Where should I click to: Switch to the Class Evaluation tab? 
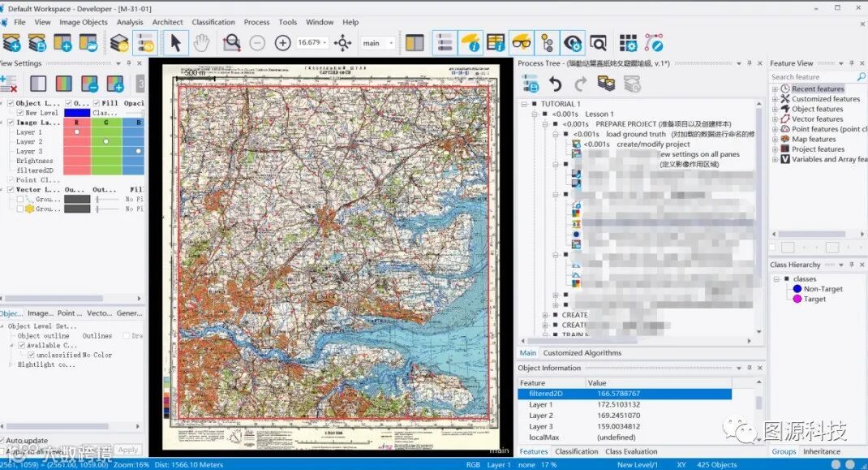632,451
